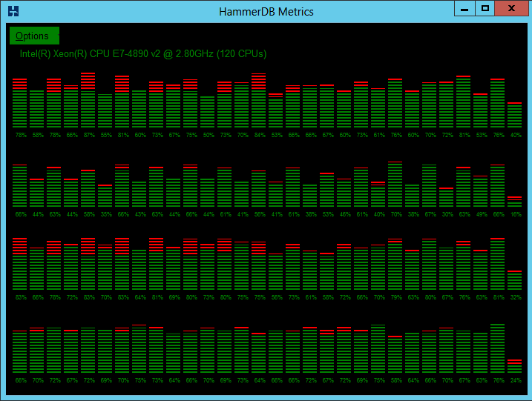This screenshot has height=401, width=532.
Task: Maximize the HammerDB Metrics window
Action: pyautogui.click(x=485, y=8)
